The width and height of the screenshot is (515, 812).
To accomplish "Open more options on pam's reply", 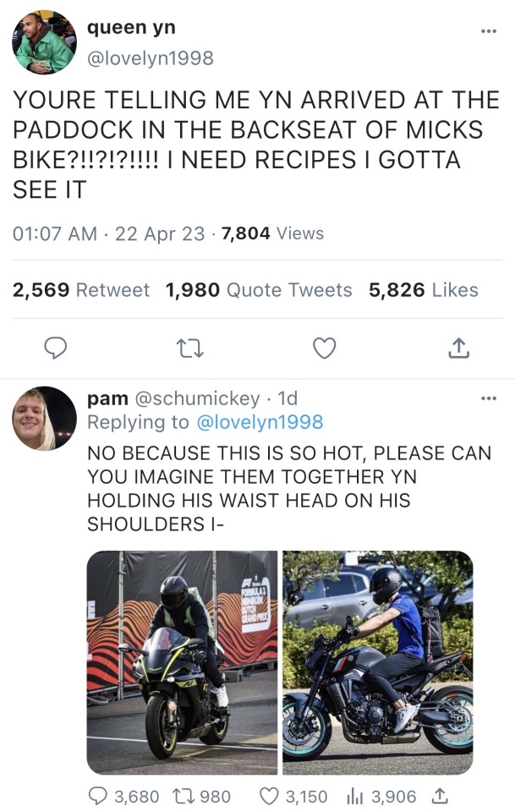I will (x=488, y=398).
